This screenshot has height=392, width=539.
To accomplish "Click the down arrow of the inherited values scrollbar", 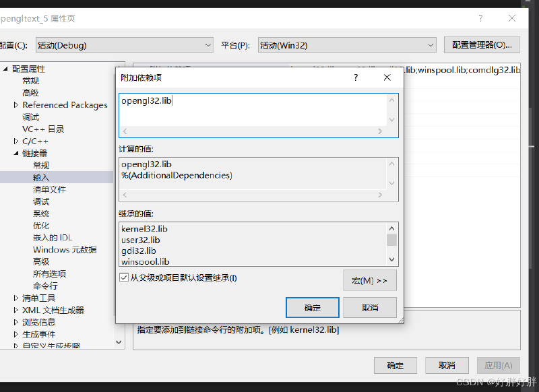I will tap(392, 259).
